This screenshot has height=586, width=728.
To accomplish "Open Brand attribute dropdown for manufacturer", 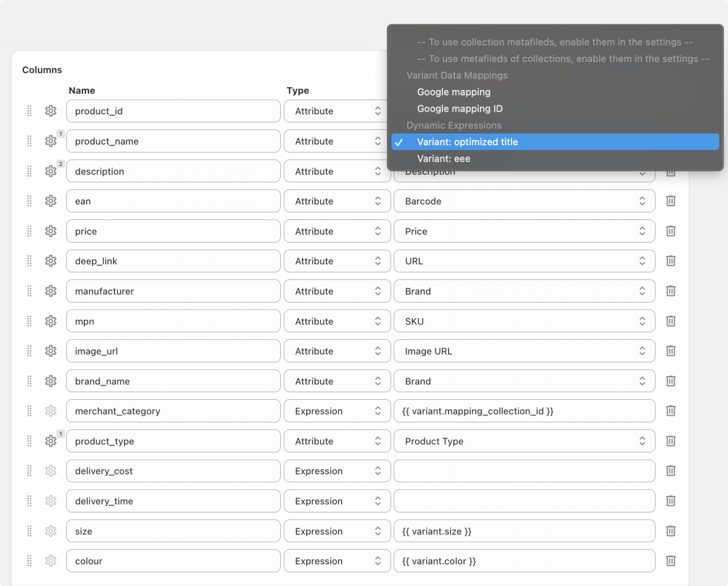I will click(x=524, y=291).
